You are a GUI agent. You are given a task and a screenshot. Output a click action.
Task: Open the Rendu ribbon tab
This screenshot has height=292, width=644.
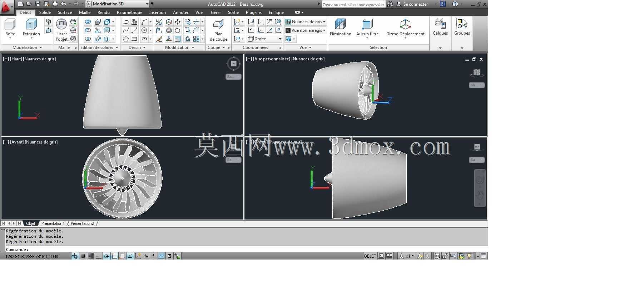(x=104, y=12)
